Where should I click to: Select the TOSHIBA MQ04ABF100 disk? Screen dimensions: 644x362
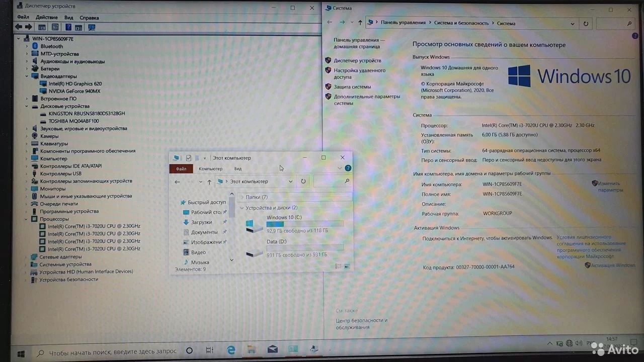[73, 121]
